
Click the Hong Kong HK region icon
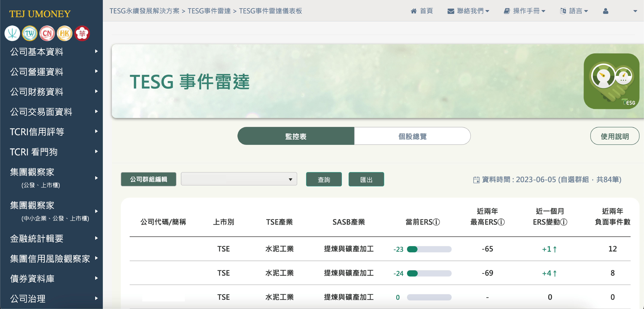pos(65,33)
